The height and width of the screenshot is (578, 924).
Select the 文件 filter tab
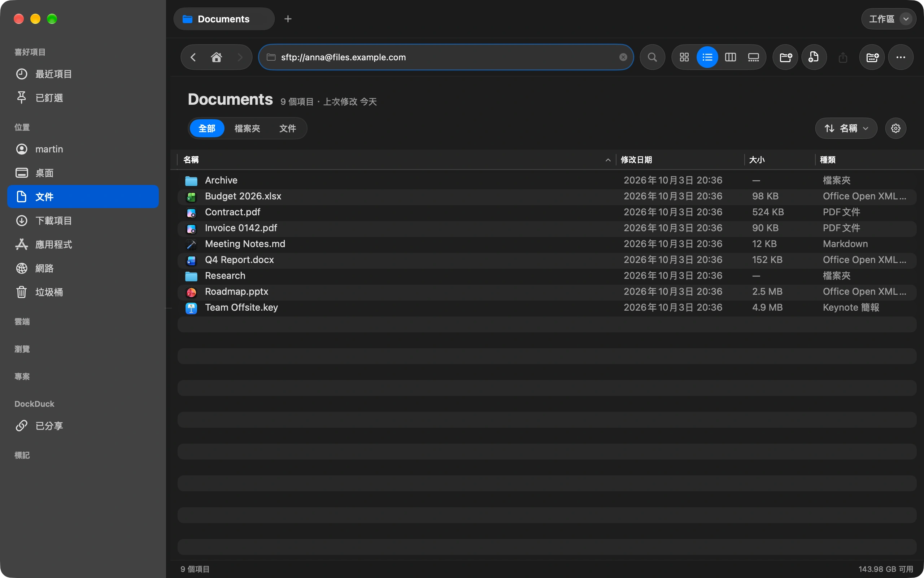(x=288, y=129)
